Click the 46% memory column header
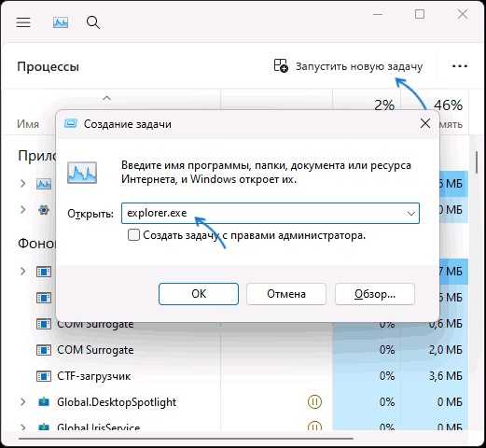 [448, 105]
